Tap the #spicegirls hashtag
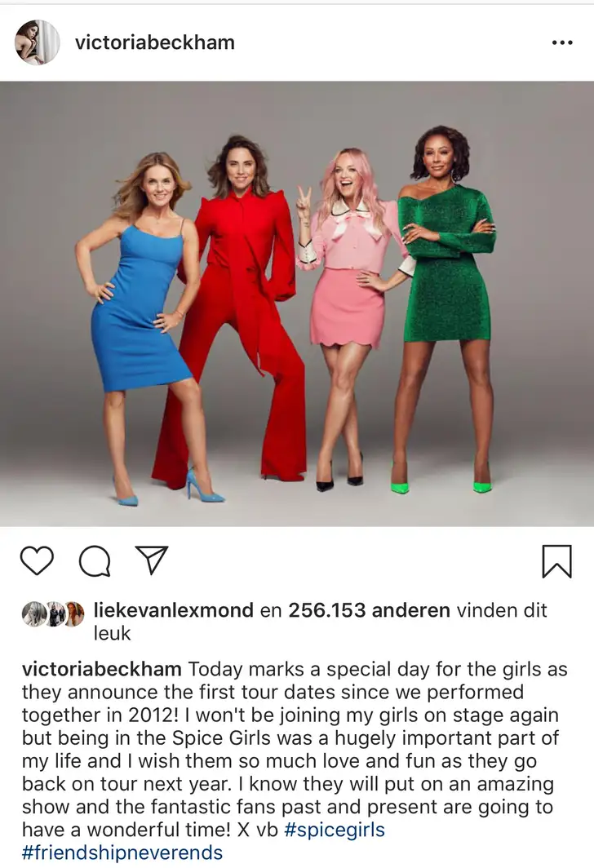594x868 pixels. click(x=335, y=830)
